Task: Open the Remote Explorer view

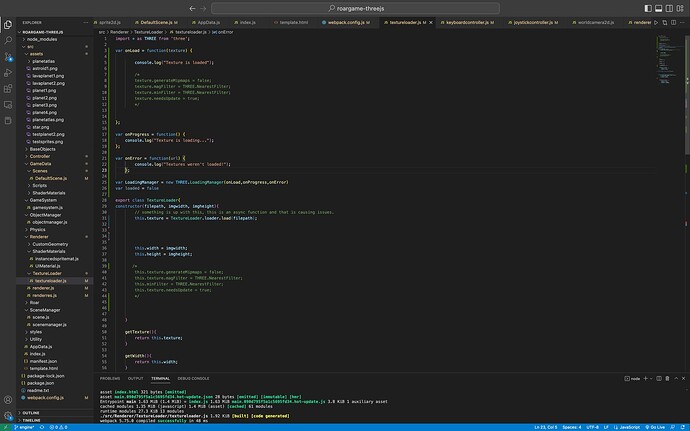Action: pos(8,105)
